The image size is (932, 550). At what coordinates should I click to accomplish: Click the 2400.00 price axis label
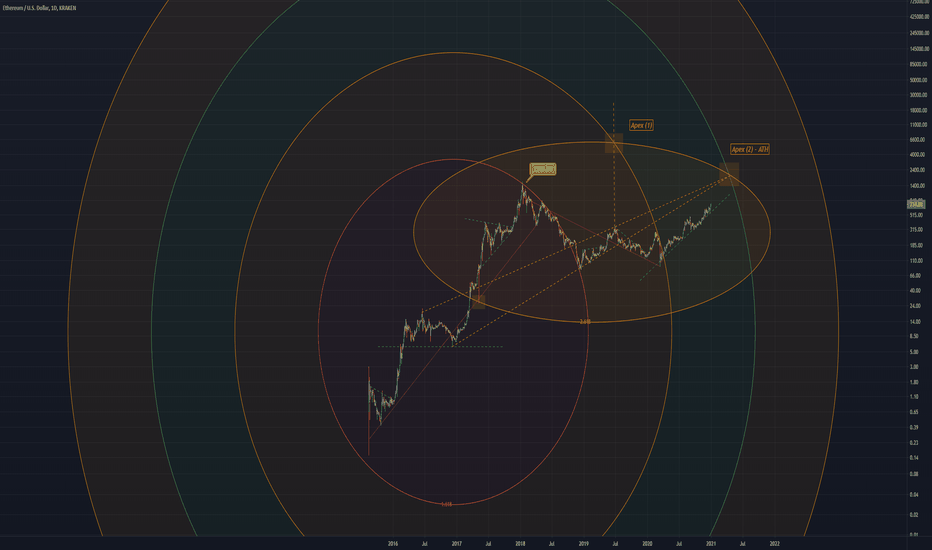pos(917,170)
